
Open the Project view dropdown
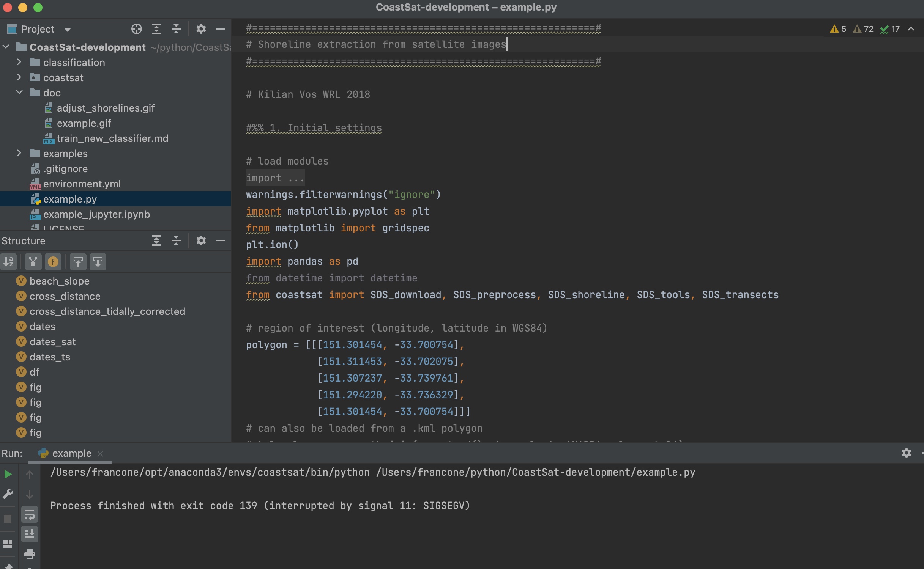click(x=68, y=30)
